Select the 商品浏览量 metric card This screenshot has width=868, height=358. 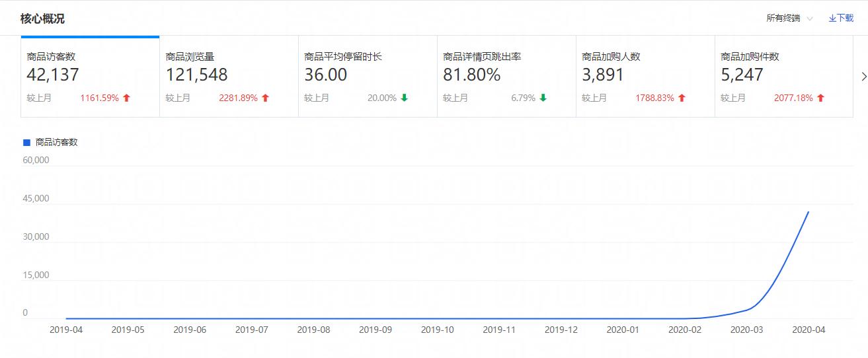[x=229, y=77]
